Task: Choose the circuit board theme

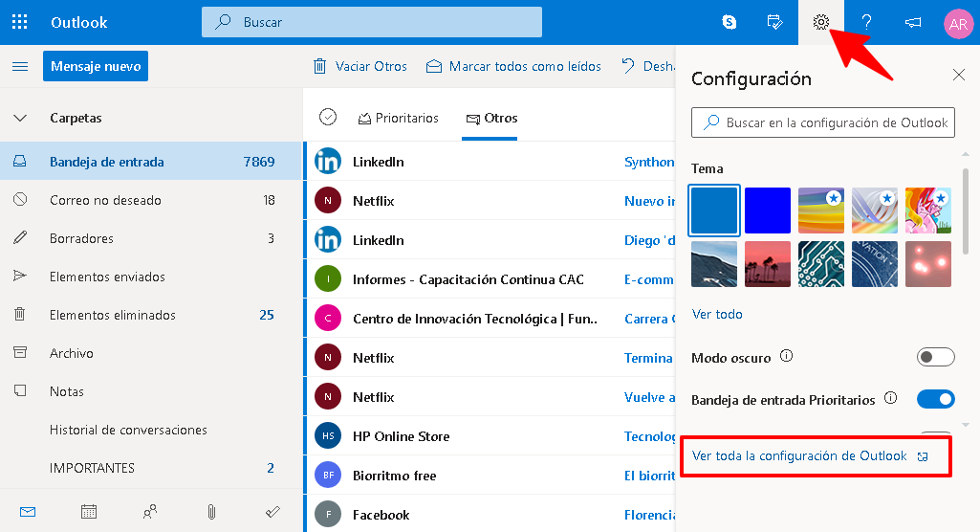Action: (821, 264)
